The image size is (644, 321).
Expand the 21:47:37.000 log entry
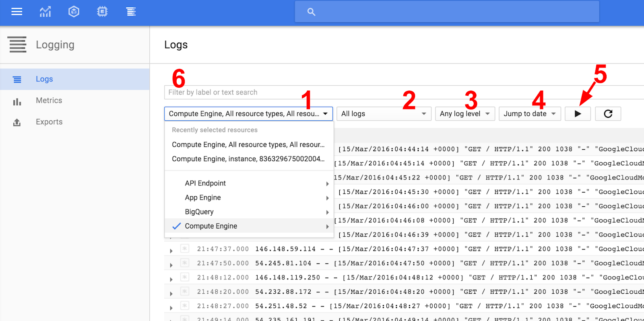(x=171, y=251)
